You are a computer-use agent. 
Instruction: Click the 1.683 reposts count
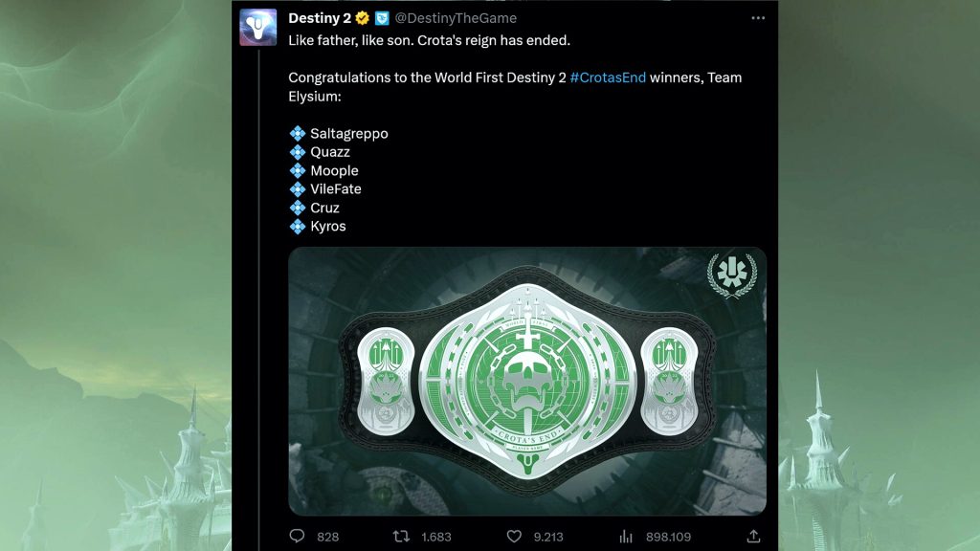click(435, 537)
